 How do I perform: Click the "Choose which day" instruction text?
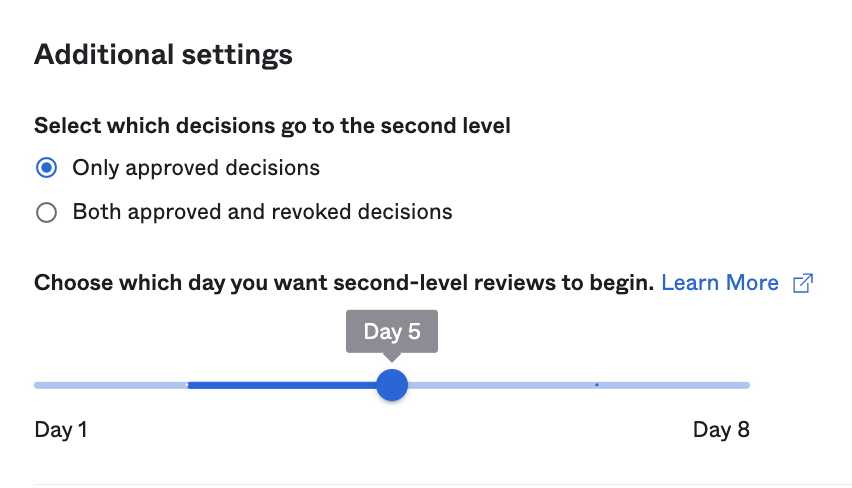click(344, 283)
